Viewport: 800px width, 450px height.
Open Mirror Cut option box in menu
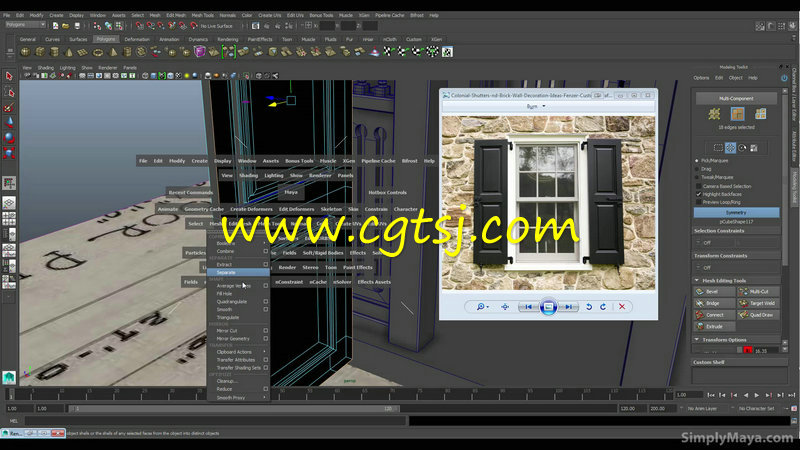click(x=265, y=331)
